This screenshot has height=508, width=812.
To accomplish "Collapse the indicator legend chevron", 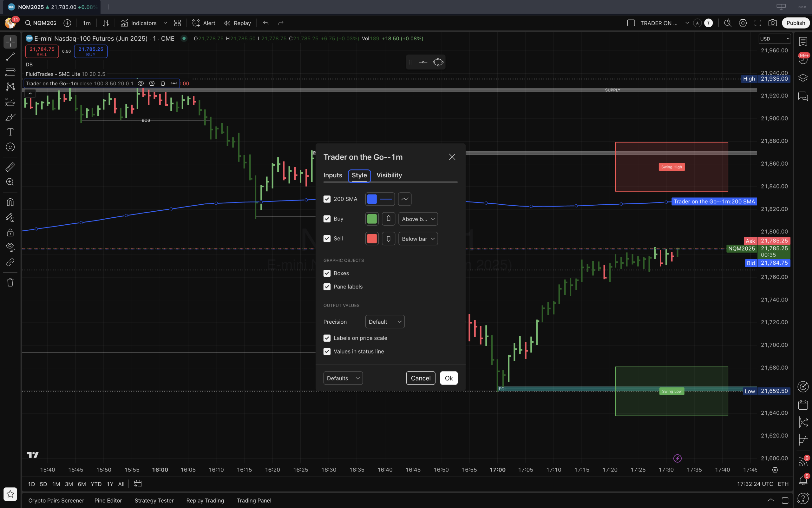I will click(30, 94).
